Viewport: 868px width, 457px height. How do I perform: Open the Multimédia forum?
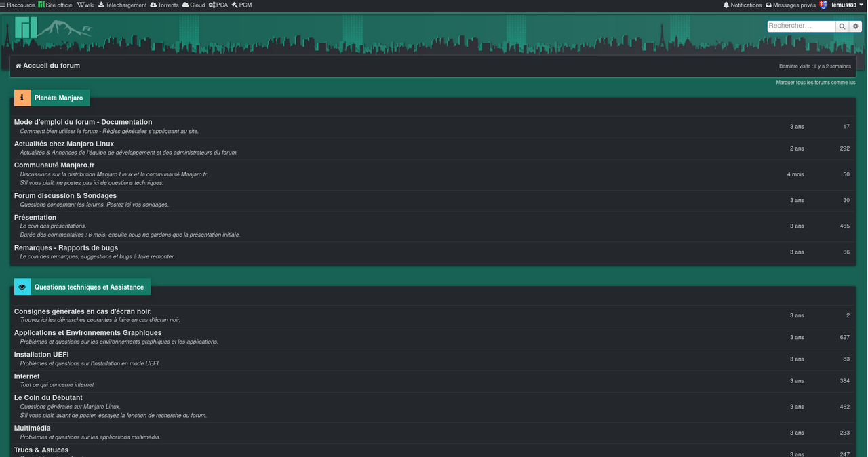pyautogui.click(x=32, y=428)
